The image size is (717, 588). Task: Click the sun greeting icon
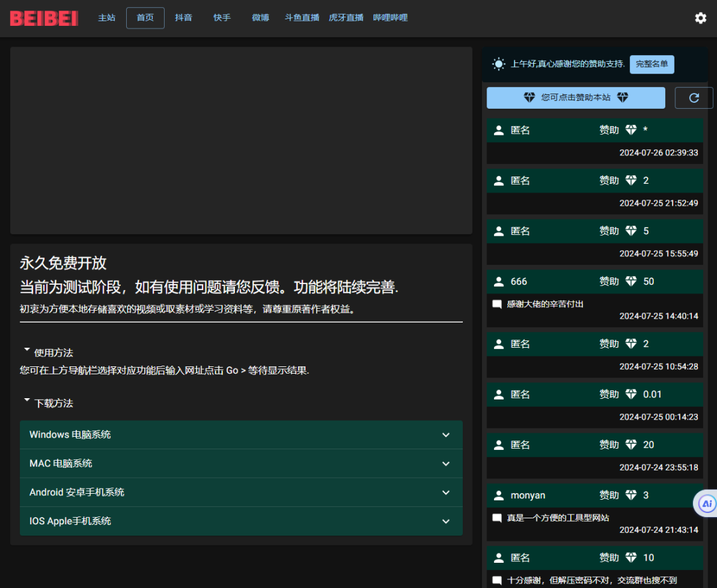[x=499, y=64]
